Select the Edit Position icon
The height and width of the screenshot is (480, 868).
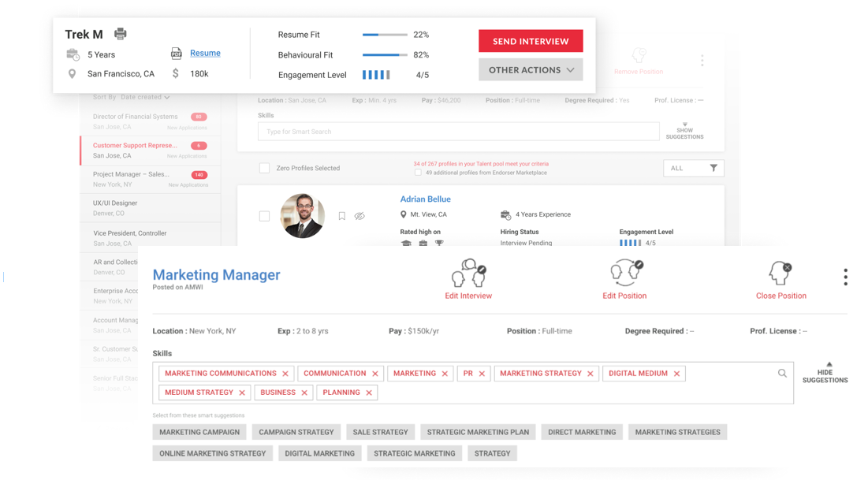pyautogui.click(x=626, y=272)
